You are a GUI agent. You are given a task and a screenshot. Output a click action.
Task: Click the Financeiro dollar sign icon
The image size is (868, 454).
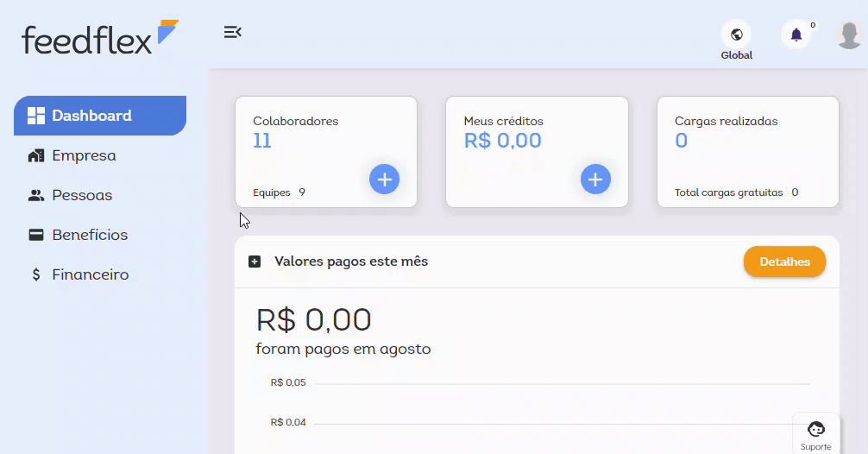(36, 274)
